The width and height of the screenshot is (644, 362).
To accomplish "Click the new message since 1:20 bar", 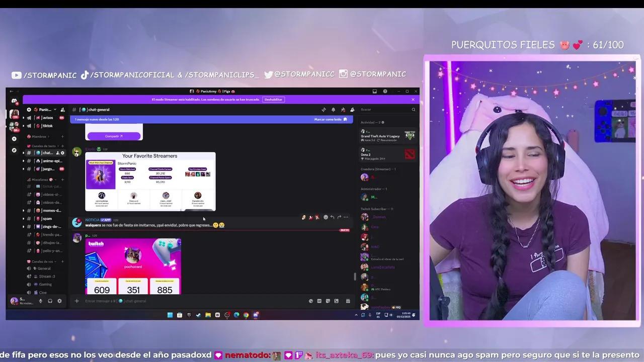I will [211, 120].
